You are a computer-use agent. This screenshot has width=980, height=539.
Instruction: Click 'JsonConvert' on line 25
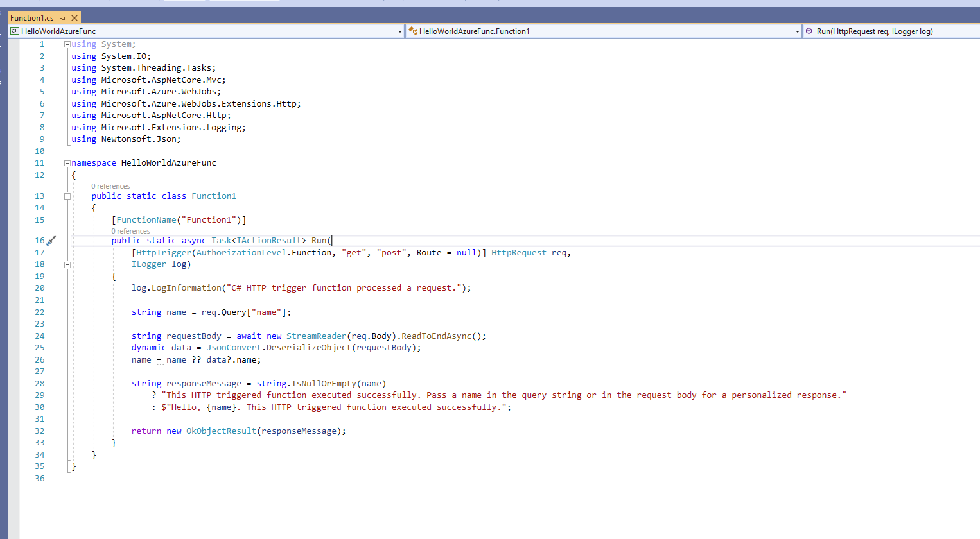click(x=234, y=348)
